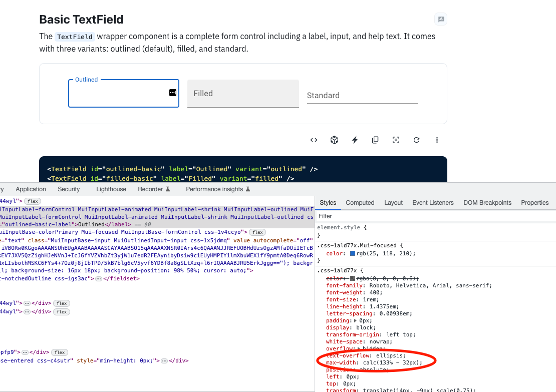The image size is (556, 392).
Task: Copy the TextField demo code
Action: pyautogui.click(x=375, y=140)
